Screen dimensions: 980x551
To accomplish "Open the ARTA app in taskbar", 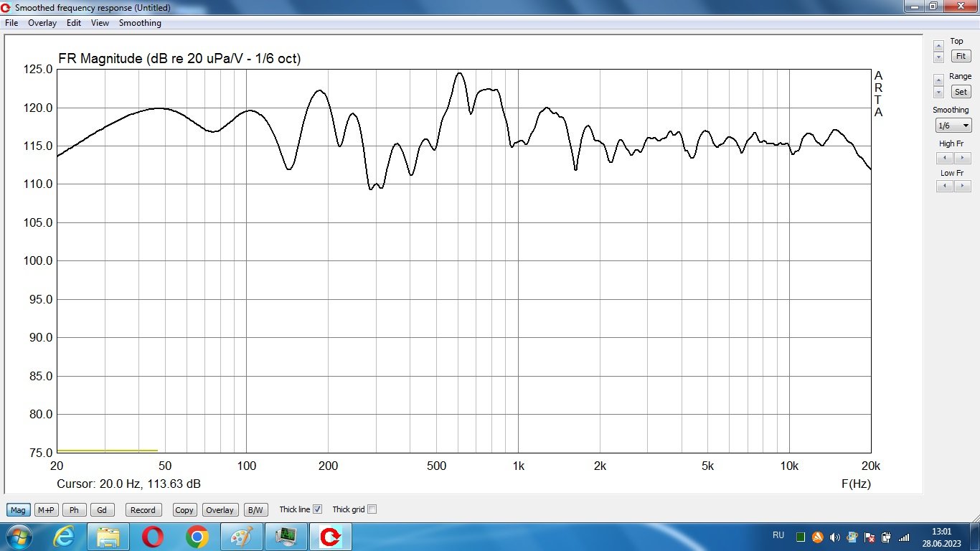I will (331, 537).
